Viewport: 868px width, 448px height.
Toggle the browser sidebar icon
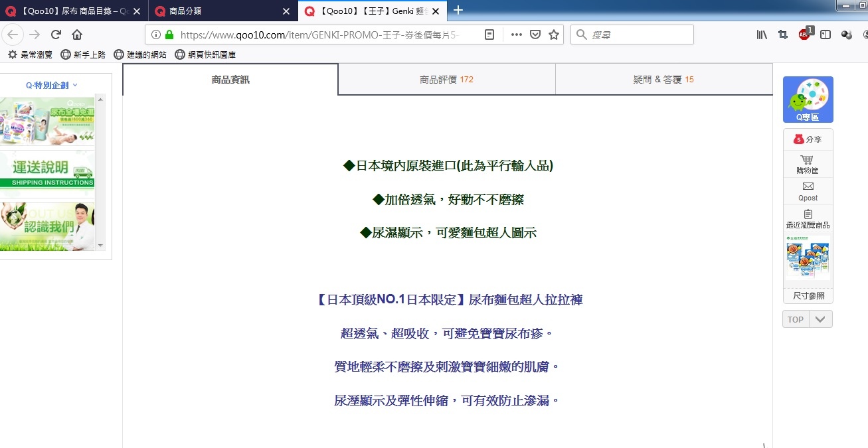pos(825,35)
